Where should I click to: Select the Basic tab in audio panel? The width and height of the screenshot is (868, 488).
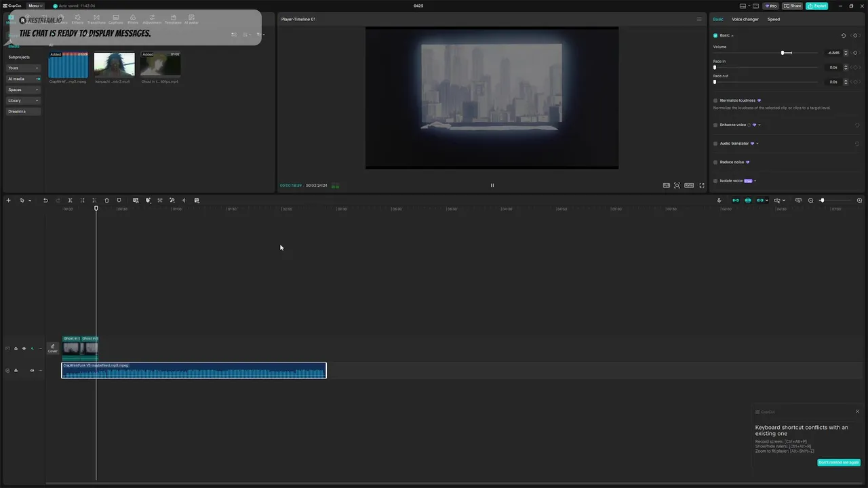[x=718, y=19]
